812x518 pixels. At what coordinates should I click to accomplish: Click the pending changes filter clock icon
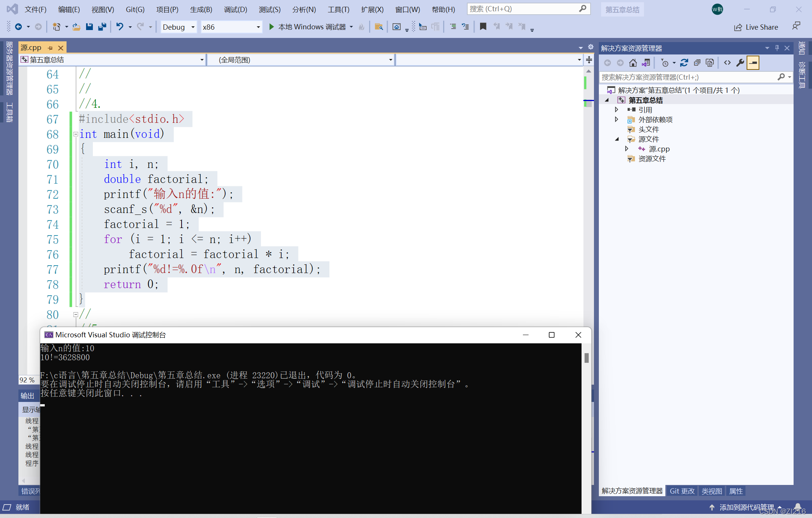[665, 63]
